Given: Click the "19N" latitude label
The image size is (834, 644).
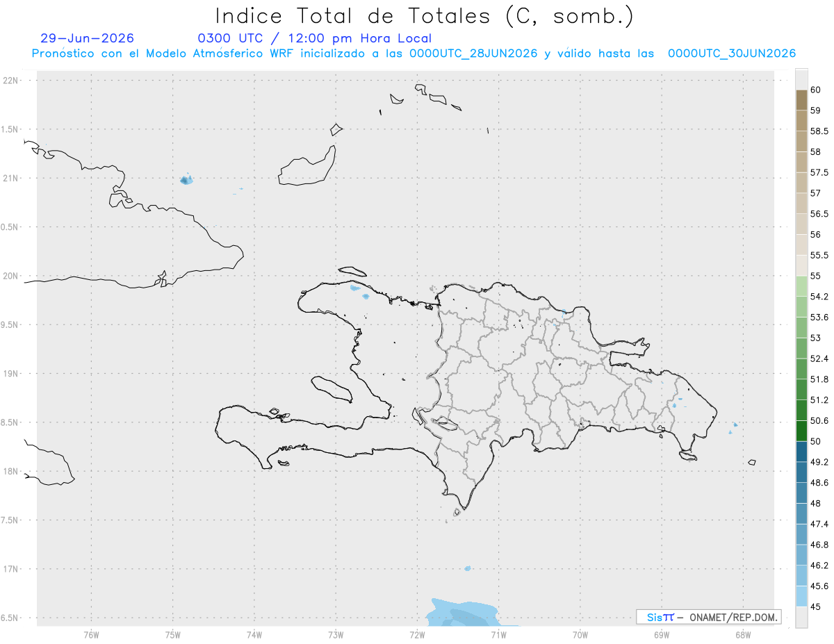Looking at the screenshot, I should coord(12,374).
